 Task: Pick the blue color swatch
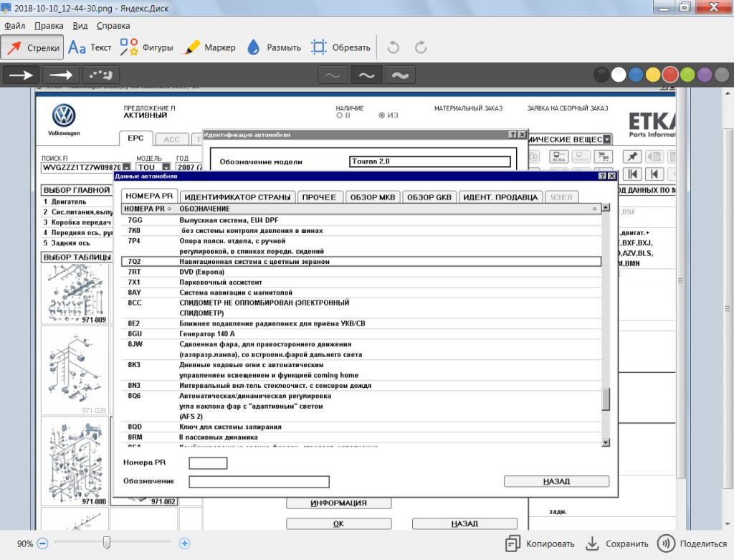pos(636,75)
